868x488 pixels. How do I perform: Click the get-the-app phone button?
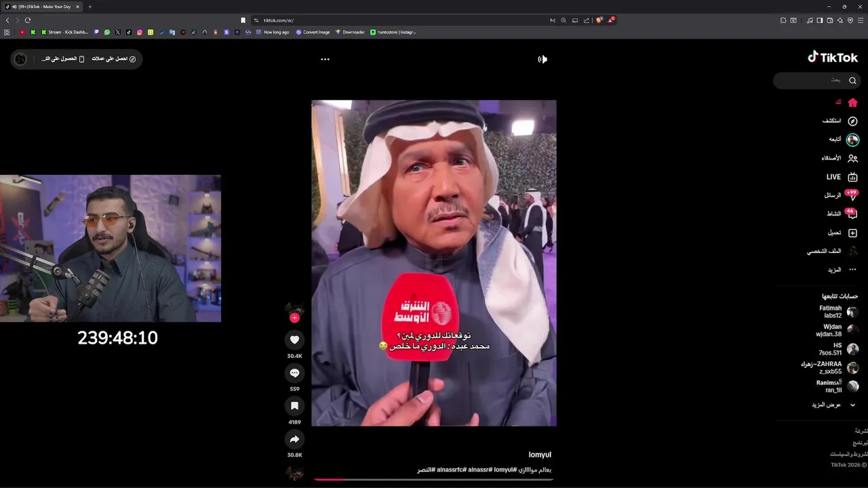click(x=63, y=59)
